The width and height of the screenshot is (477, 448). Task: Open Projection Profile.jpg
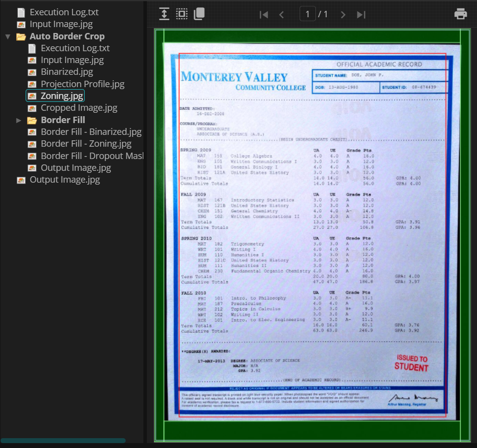(x=83, y=84)
